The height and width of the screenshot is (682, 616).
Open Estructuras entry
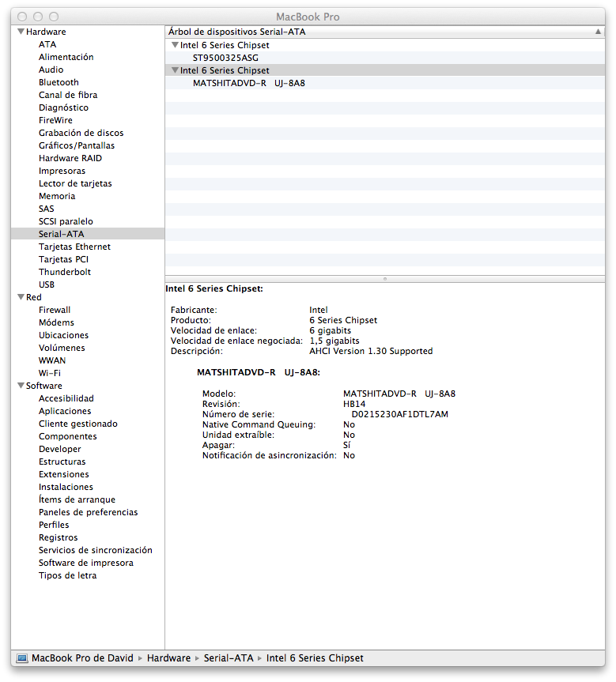(x=62, y=461)
